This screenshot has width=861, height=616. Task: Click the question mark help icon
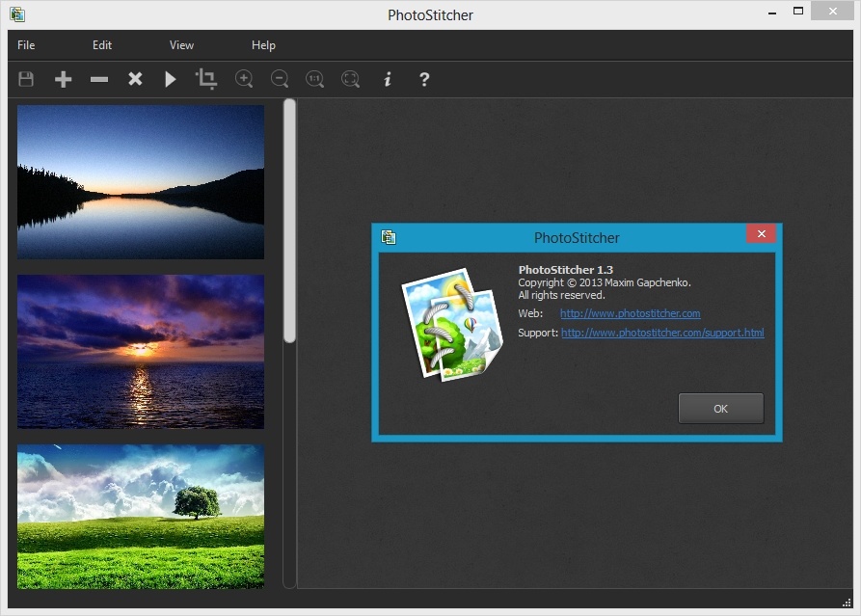point(424,79)
